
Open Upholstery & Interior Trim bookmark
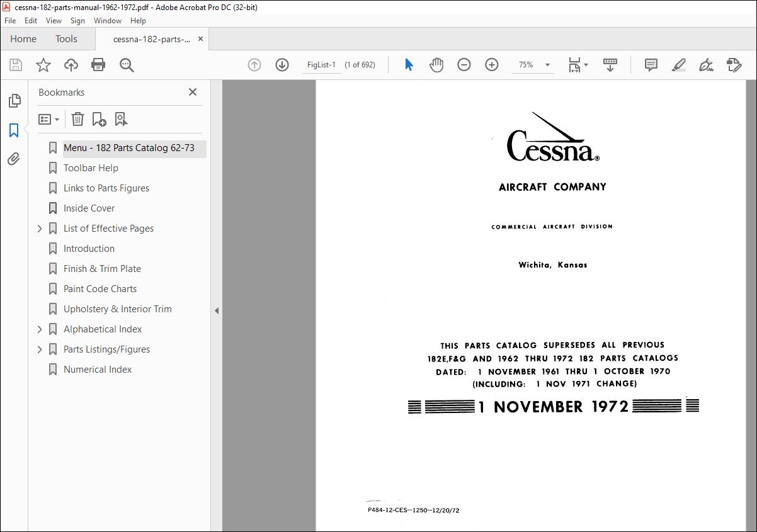[118, 309]
